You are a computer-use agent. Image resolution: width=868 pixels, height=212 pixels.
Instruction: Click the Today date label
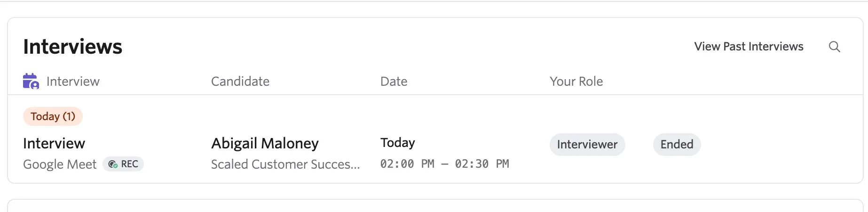coord(398,143)
